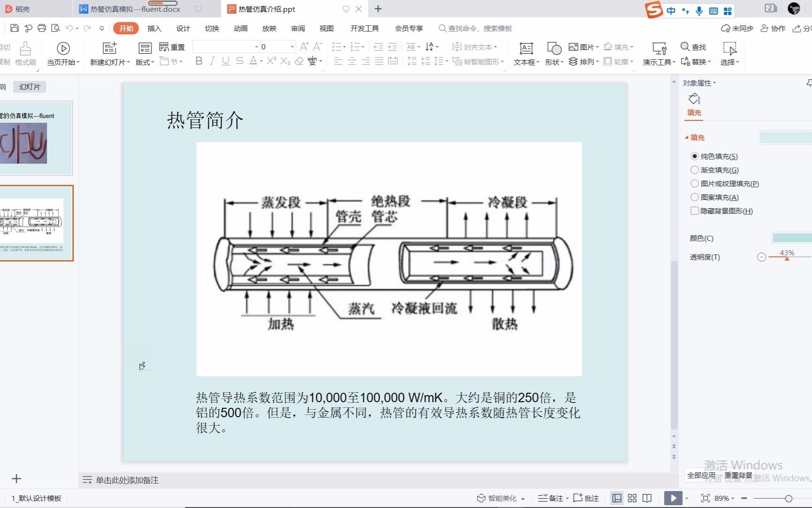Choose 渐变填充 fill option
The image size is (812, 508).
(x=695, y=170)
